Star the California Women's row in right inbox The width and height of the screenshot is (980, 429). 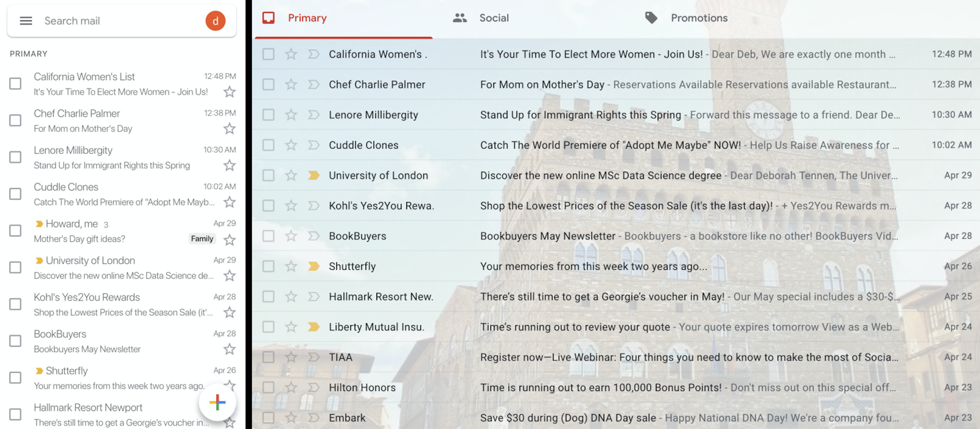pyautogui.click(x=291, y=54)
